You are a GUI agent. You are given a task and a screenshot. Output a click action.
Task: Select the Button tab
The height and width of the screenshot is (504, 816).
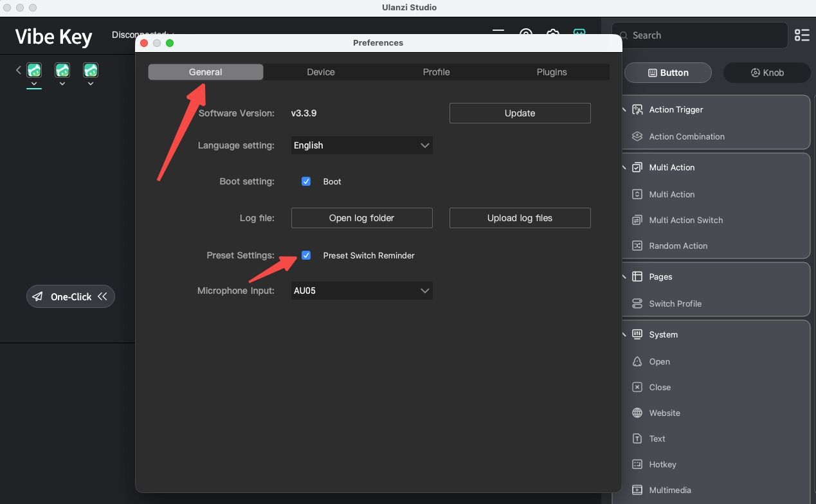pyautogui.click(x=668, y=73)
